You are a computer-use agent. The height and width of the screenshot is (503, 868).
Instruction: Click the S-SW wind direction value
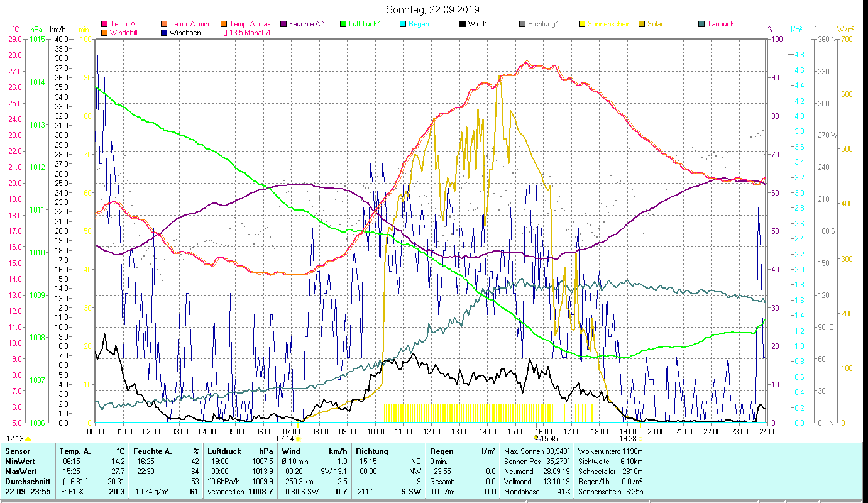[410, 492]
